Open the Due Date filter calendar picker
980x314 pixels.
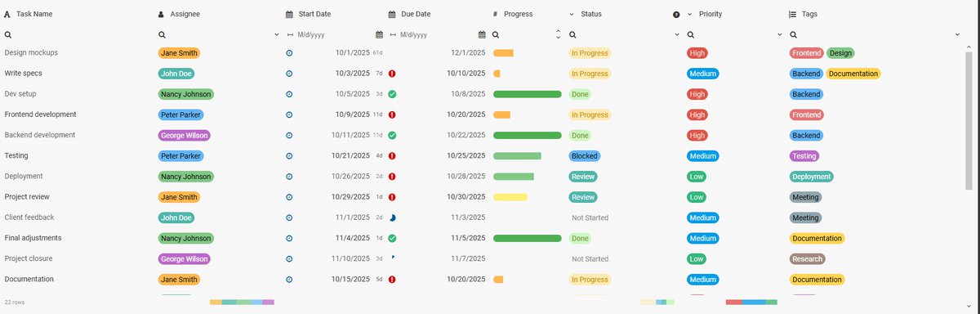click(x=482, y=35)
